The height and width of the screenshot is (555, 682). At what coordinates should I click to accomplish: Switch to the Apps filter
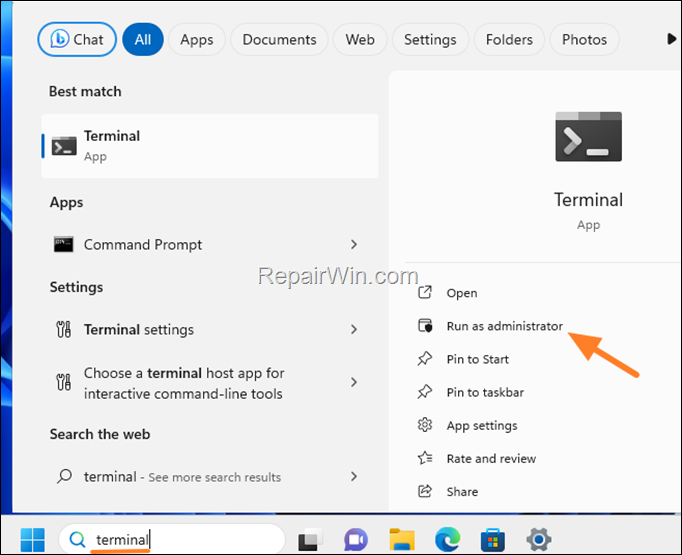197,40
